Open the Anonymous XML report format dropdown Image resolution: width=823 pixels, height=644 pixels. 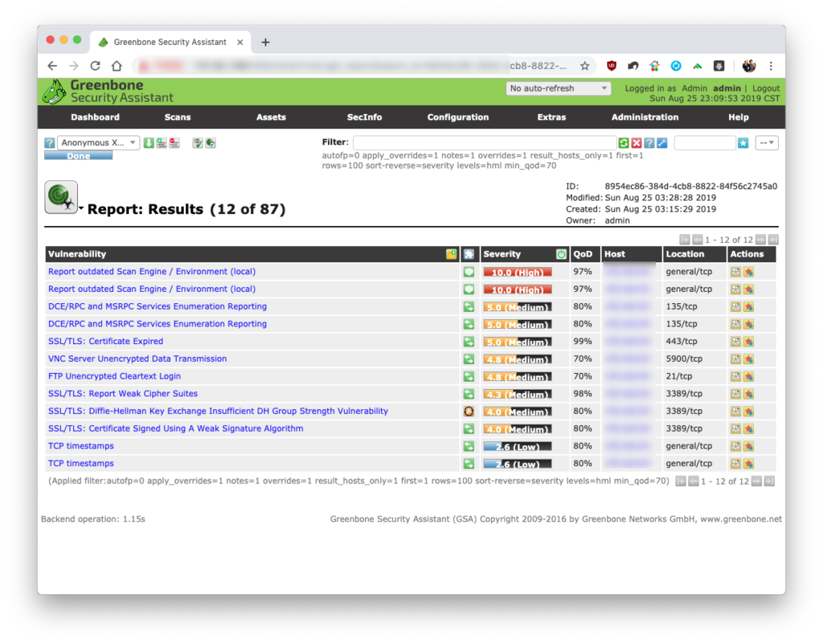(98, 143)
